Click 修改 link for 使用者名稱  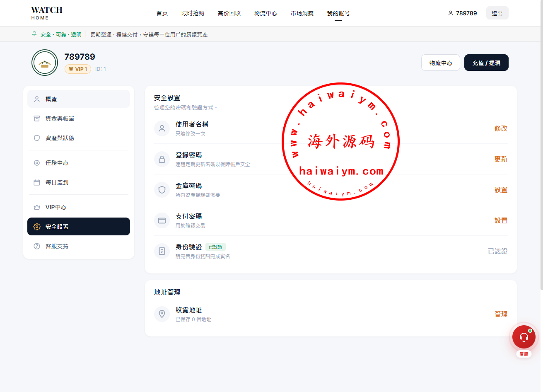pyautogui.click(x=501, y=128)
